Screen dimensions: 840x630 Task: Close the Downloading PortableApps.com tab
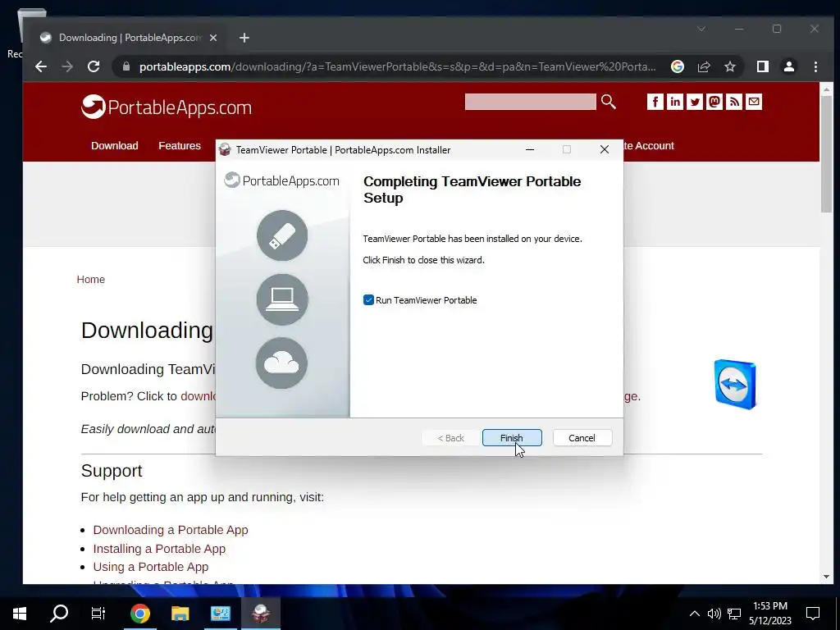[x=213, y=38]
